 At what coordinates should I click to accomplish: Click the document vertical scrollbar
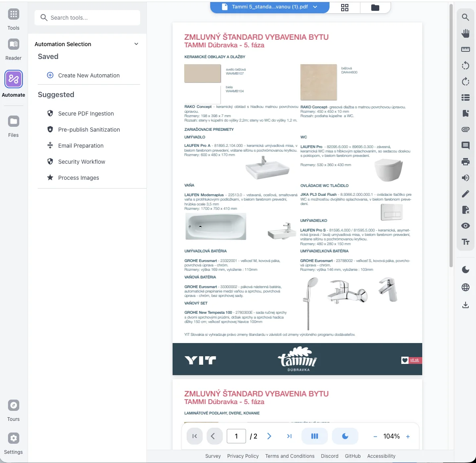pyautogui.click(x=451, y=135)
